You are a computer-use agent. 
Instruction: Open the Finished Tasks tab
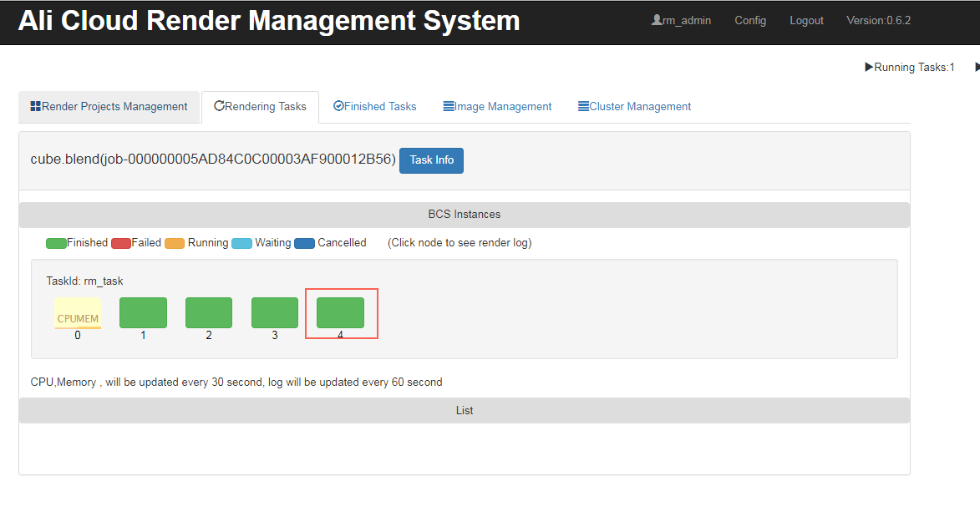374,107
